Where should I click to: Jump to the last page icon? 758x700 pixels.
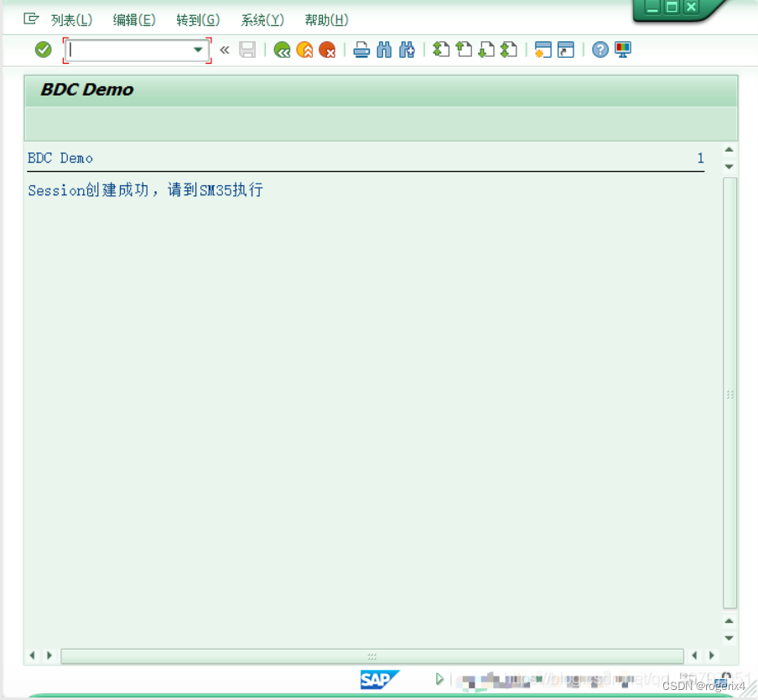509,49
